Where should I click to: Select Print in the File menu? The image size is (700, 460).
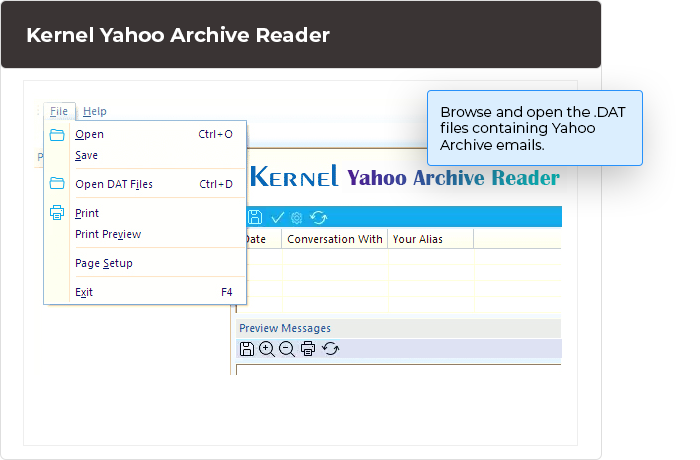click(x=146, y=213)
